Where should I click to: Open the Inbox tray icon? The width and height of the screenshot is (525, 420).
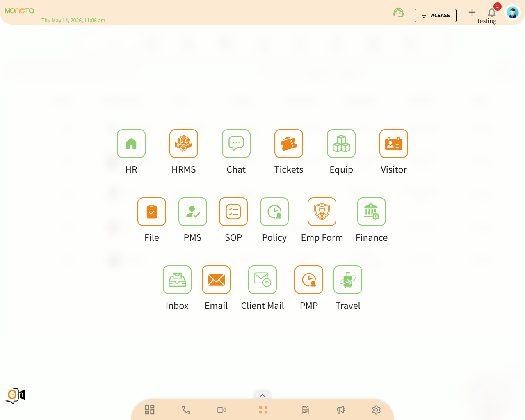(177, 280)
